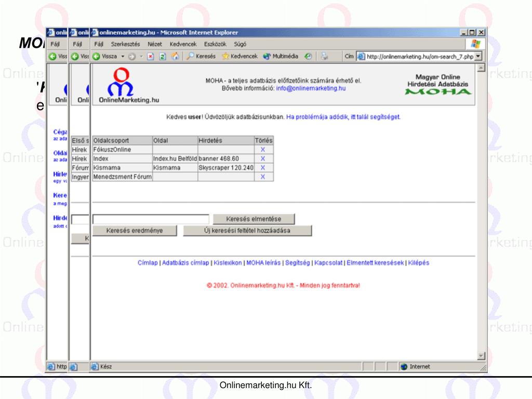Open the 'MOHA leírás' footer link

click(x=263, y=262)
